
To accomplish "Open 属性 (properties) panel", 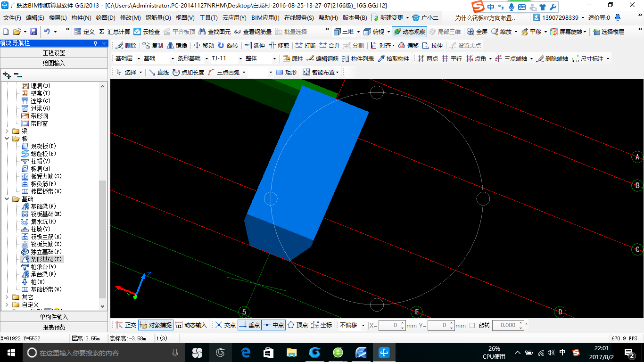I will [x=293, y=59].
